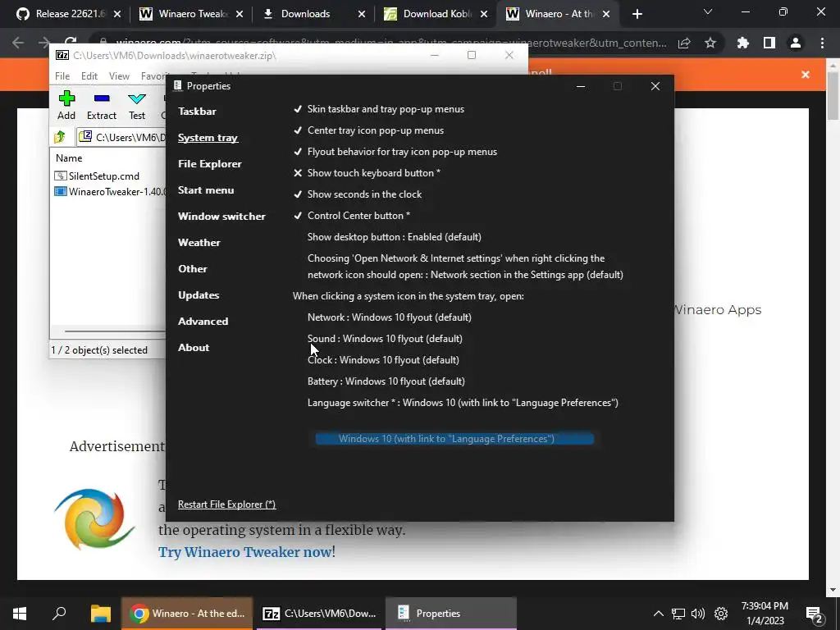Open Other section in Properties
Screen dimensions: 840x630
click(x=192, y=269)
